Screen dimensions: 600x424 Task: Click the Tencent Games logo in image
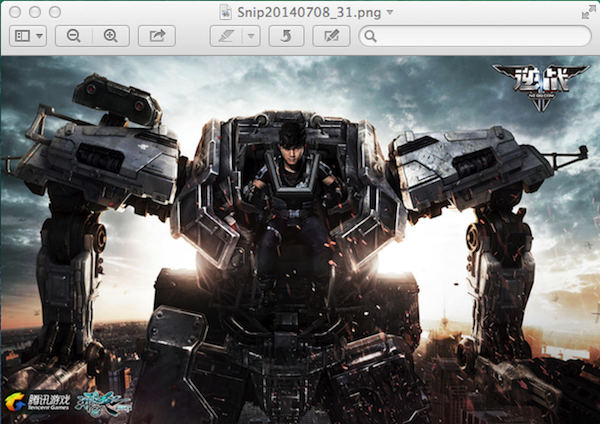(37, 401)
